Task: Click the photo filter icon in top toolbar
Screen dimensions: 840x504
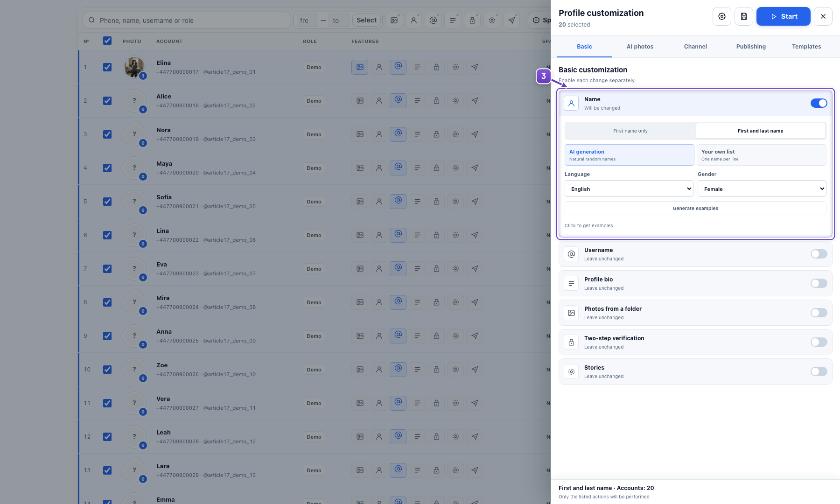Action: [394, 20]
